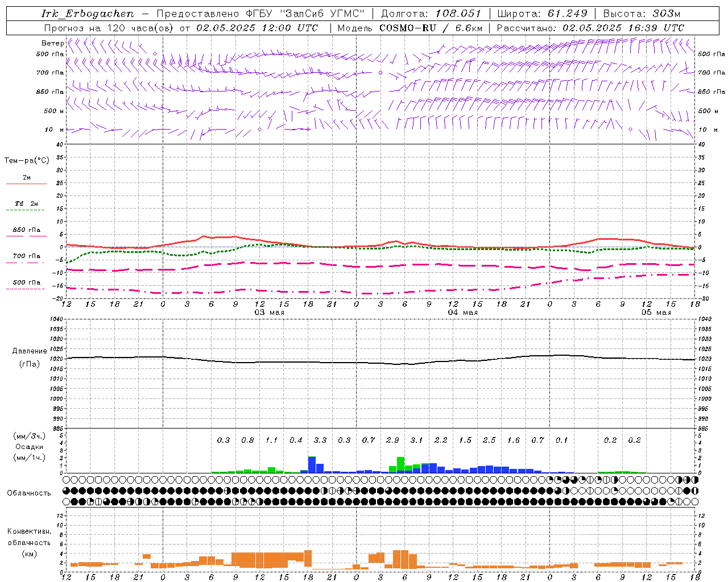Click the tallest green precipitation bar

[400, 465]
